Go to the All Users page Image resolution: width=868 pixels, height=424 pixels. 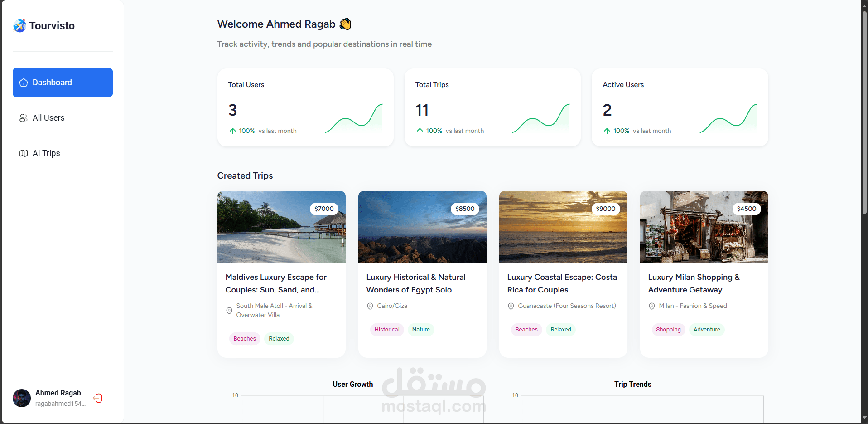(48, 118)
